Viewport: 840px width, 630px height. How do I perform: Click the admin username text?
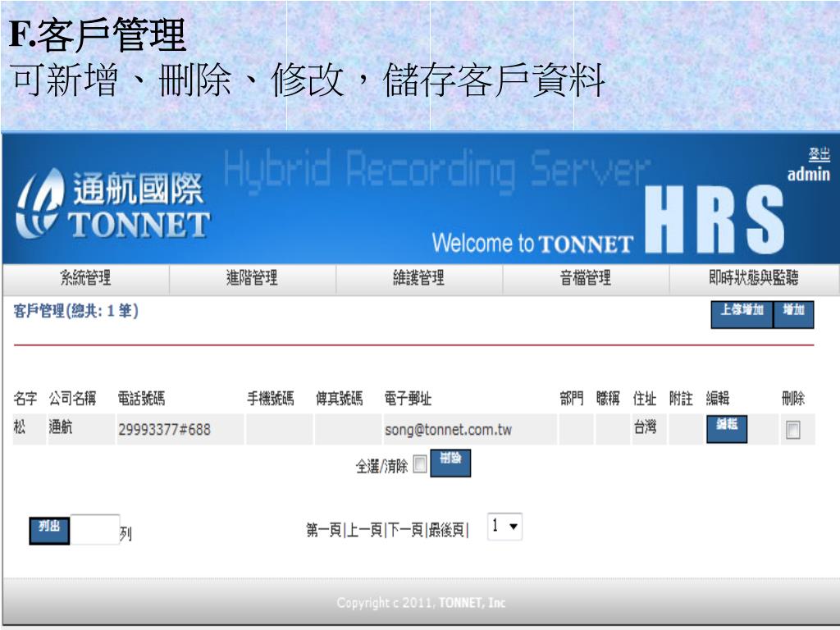808,175
